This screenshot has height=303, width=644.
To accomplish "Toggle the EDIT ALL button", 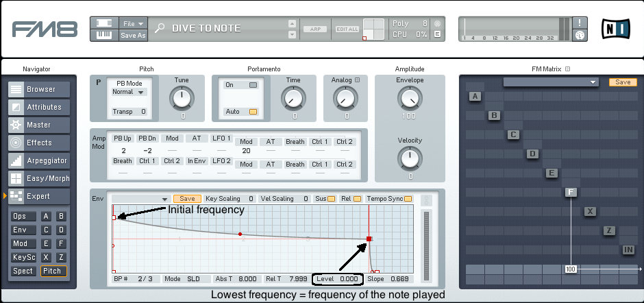I will 347,29.
